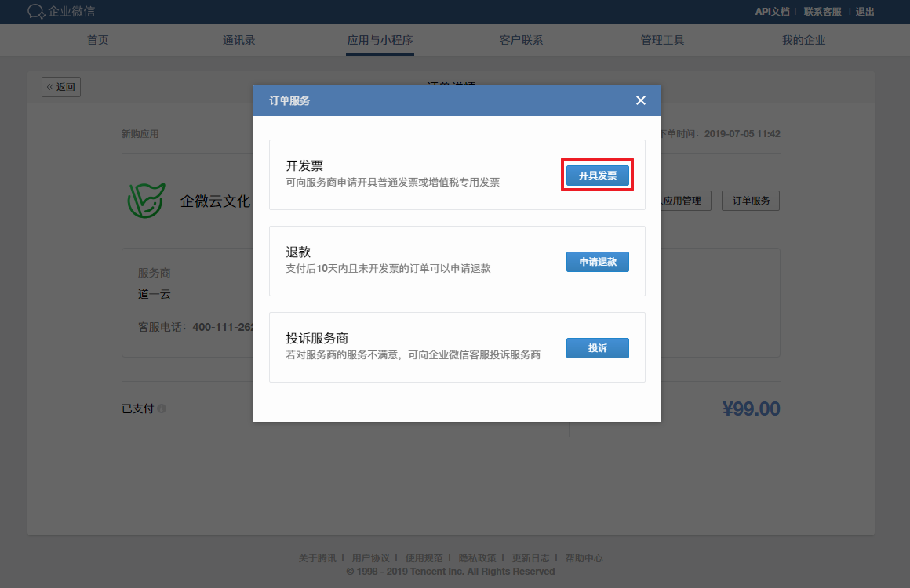Open the 订单服务 button behind the dialog
This screenshot has width=910, height=588.
click(x=751, y=201)
